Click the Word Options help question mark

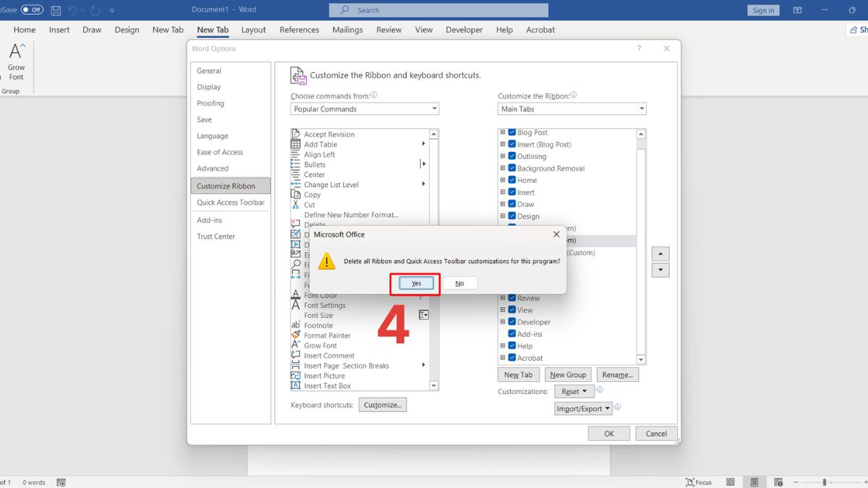click(639, 48)
